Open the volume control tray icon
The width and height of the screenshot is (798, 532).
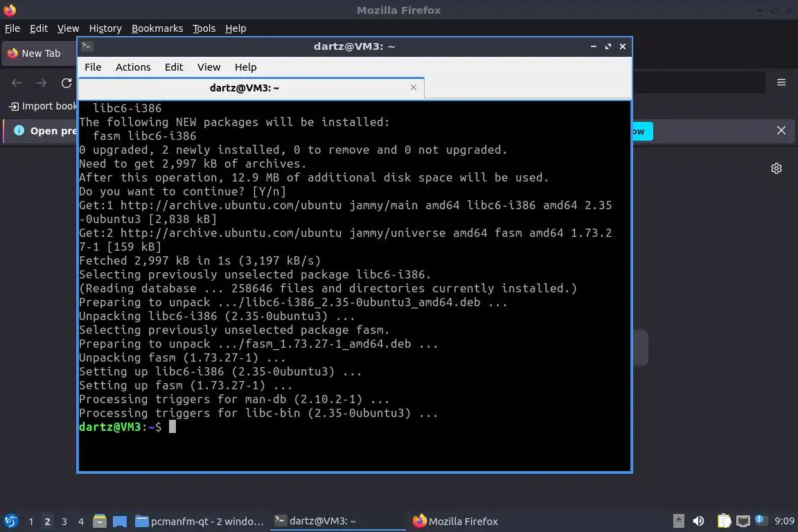(x=699, y=521)
